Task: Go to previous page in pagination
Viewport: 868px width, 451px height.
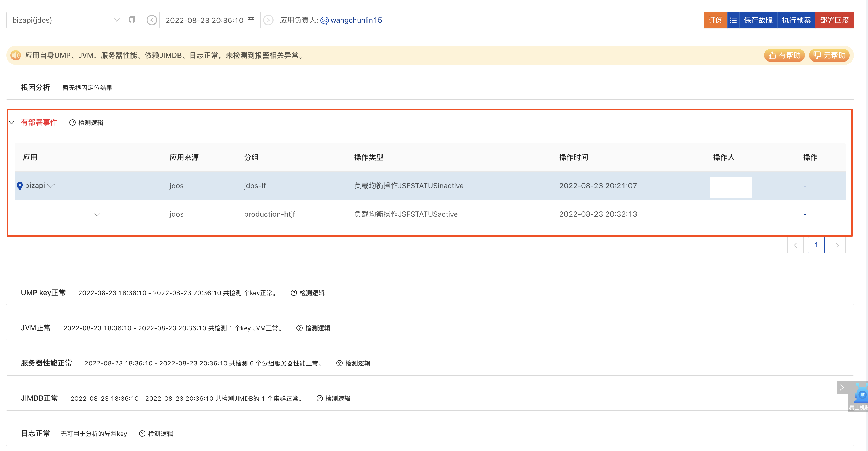Action: click(x=795, y=245)
